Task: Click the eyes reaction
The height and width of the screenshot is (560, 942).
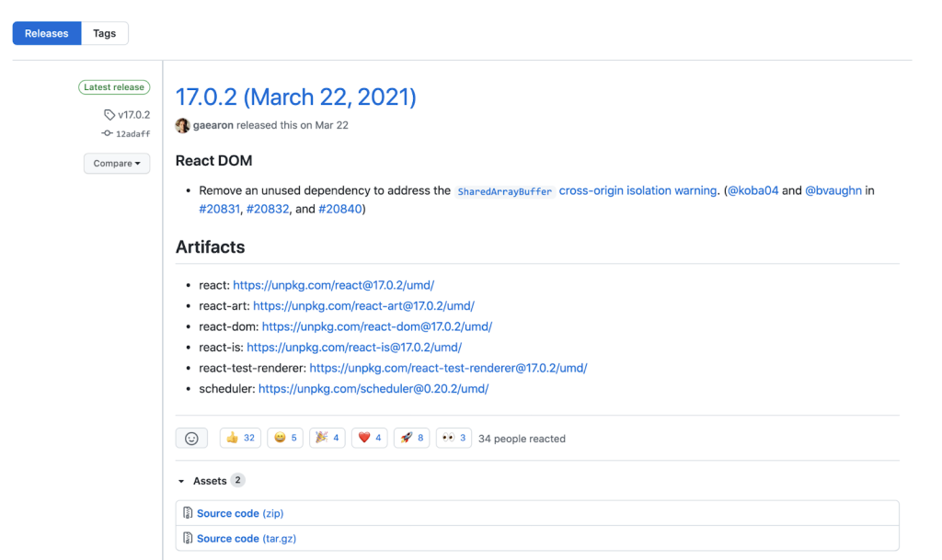Action: pos(454,439)
